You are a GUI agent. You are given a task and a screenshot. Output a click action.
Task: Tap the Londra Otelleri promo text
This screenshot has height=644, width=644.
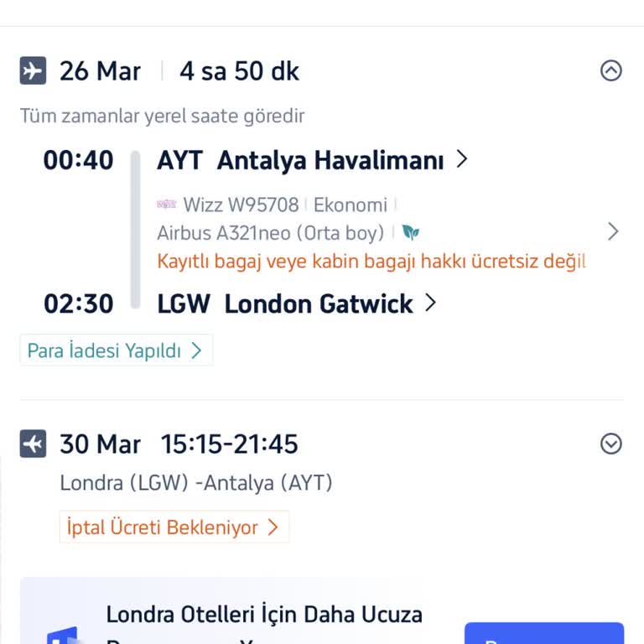coord(264,615)
